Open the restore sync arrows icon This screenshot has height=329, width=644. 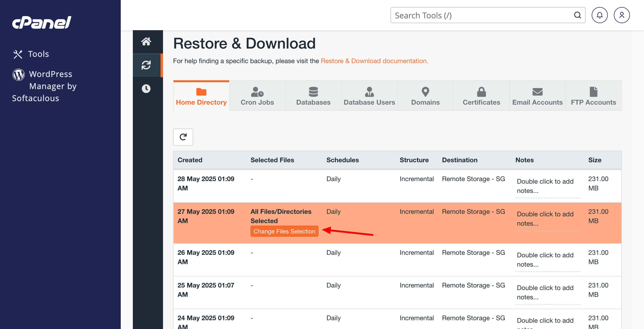click(146, 65)
